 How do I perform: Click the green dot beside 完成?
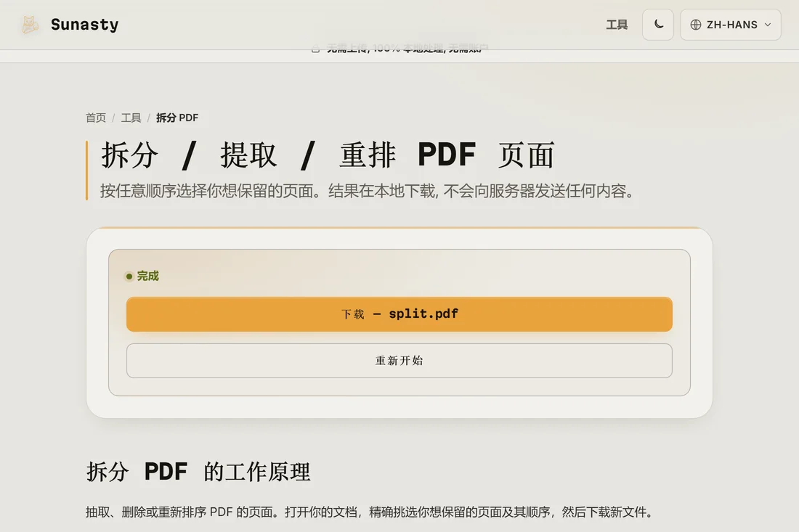pos(129,277)
